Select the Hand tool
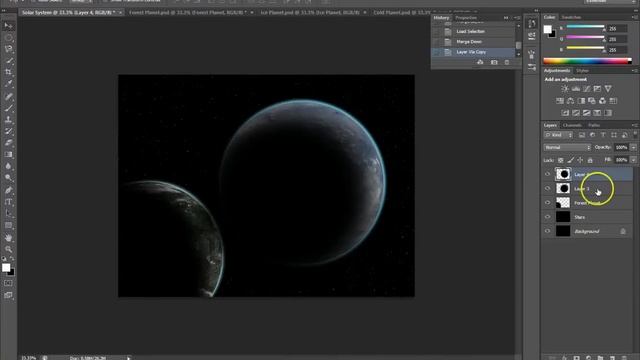 click(8, 238)
